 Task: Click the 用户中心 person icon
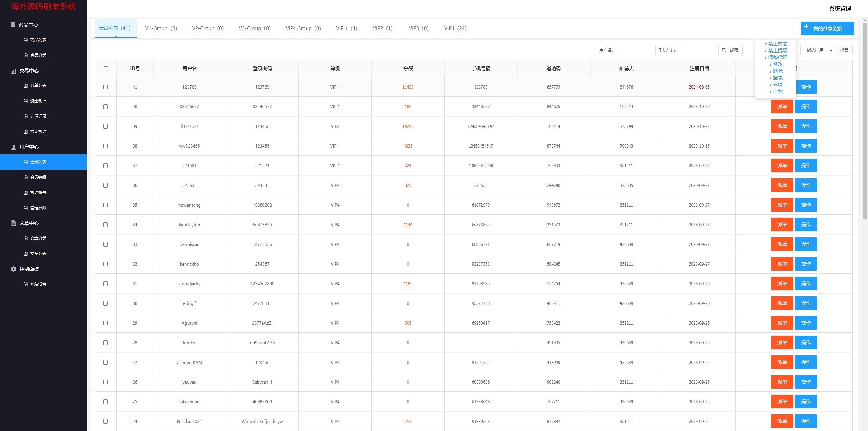(14, 147)
